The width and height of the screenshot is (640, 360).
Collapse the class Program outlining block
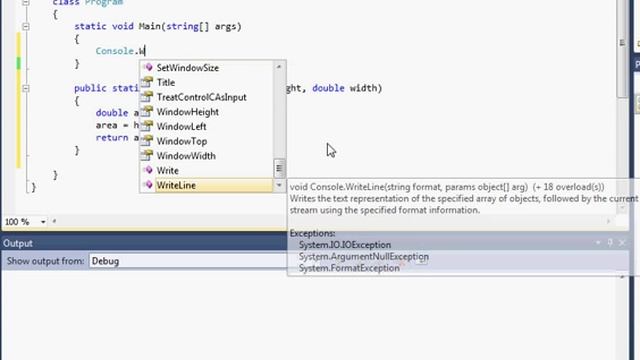coord(25,2)
